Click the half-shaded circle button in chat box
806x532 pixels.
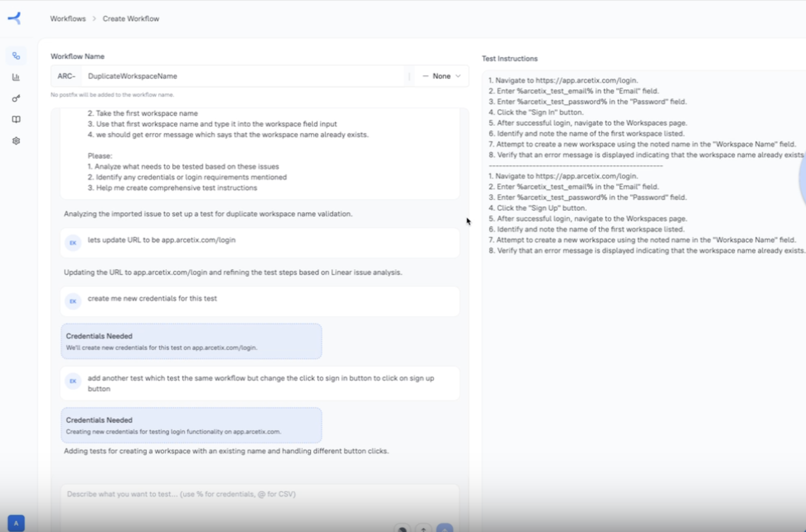(x=402, y=529)
